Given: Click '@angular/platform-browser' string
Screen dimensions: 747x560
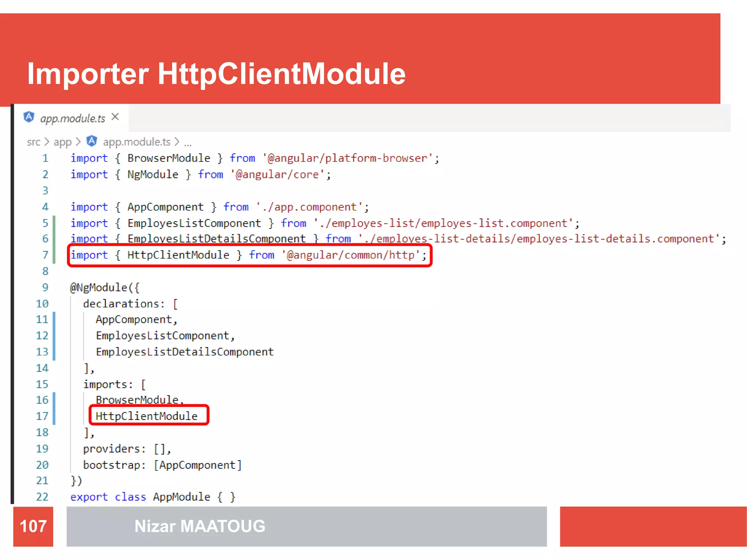Looking at the screenshot, I should [347, 158].
